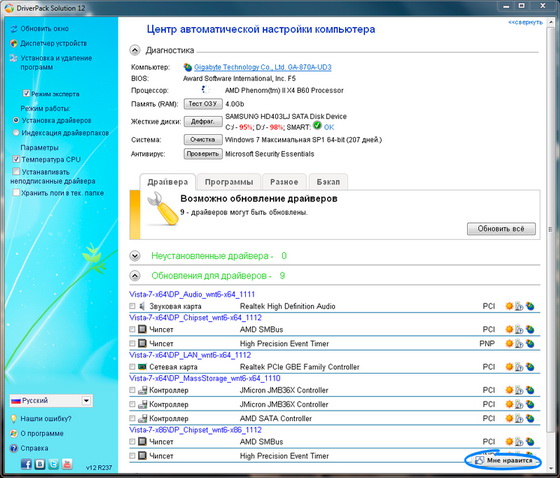Select the Индексация драйверпаков radio button
Screen dimensions: 560x478
[x=16, y=133]
